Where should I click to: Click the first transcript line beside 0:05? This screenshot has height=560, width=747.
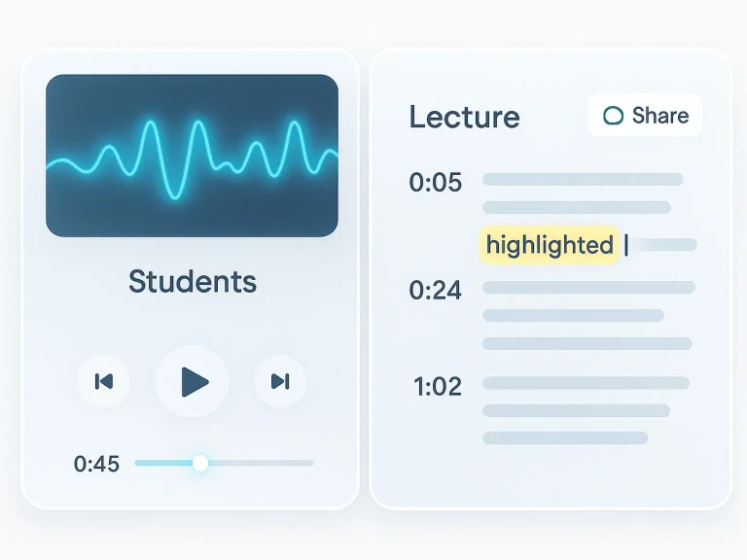point(583,179)
